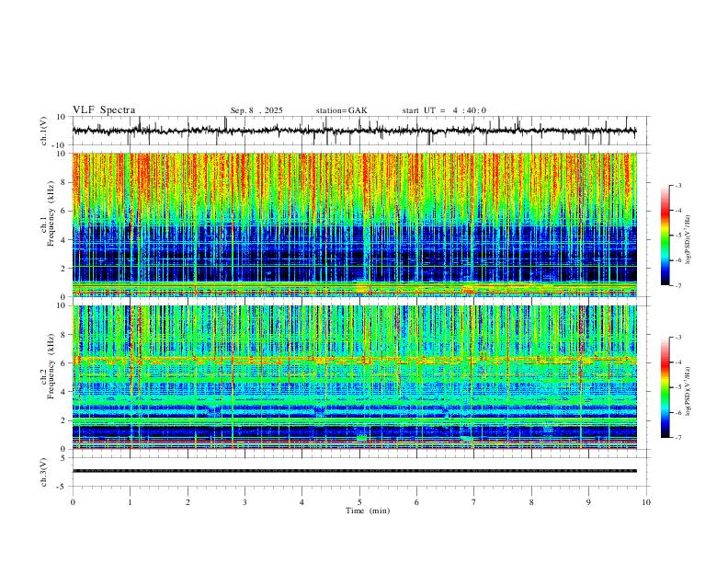728x563 pixels.
Task: Click the '3' tick on the time axis
Action: (x=245, y=502)
